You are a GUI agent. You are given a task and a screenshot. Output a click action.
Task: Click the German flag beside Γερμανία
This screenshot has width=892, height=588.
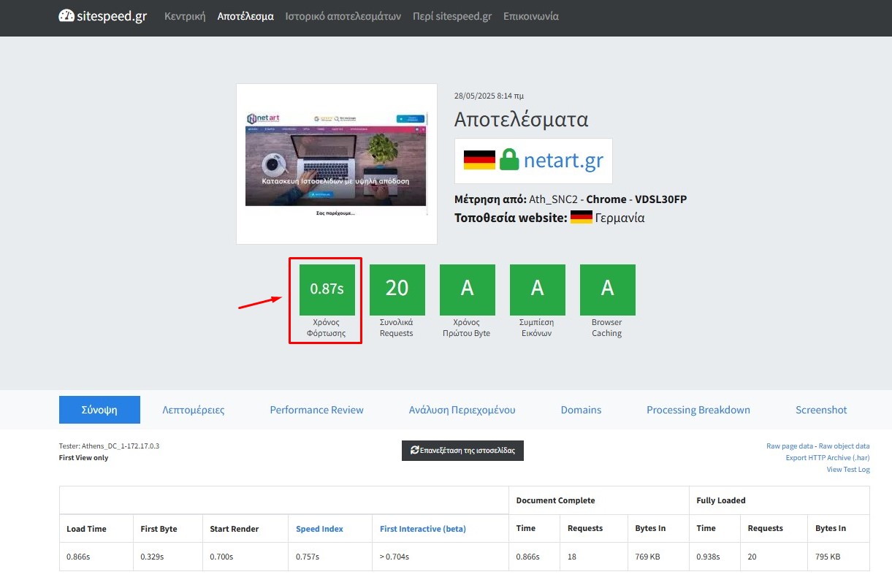pyautogui.click(x=581, y=218)
